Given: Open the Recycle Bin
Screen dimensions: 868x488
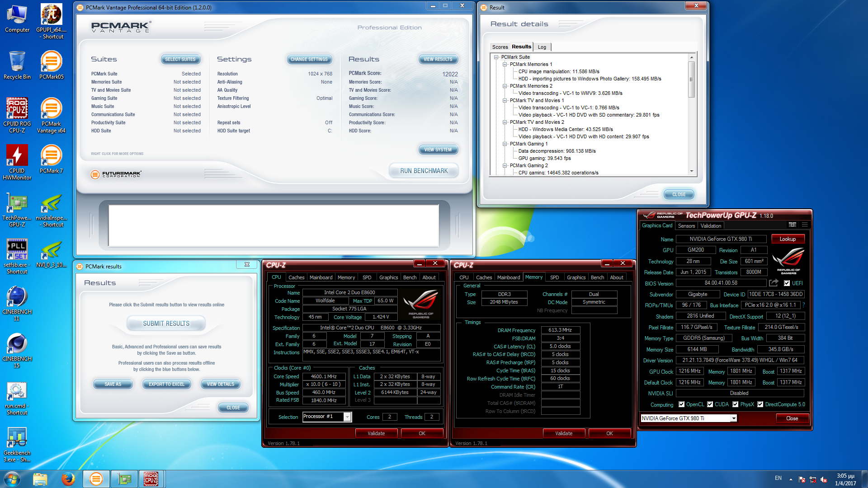Looking at the screenshot, I should click(x=17, y=65).
